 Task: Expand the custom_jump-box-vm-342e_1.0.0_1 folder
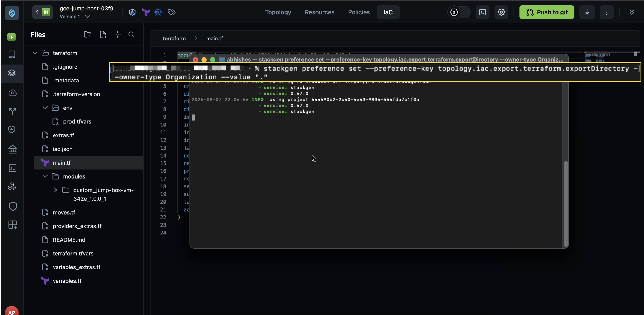(55, 190)
